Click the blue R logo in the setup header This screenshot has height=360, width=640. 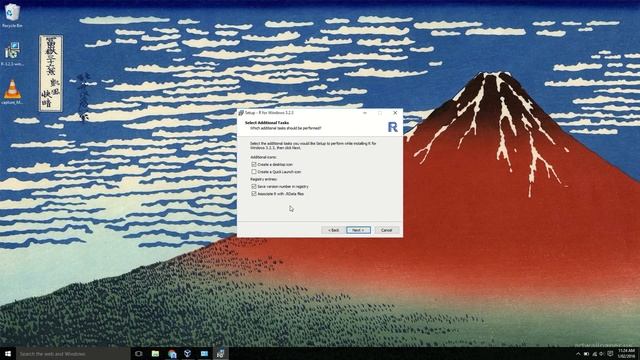pyautogui.click(x=392, y=127)
